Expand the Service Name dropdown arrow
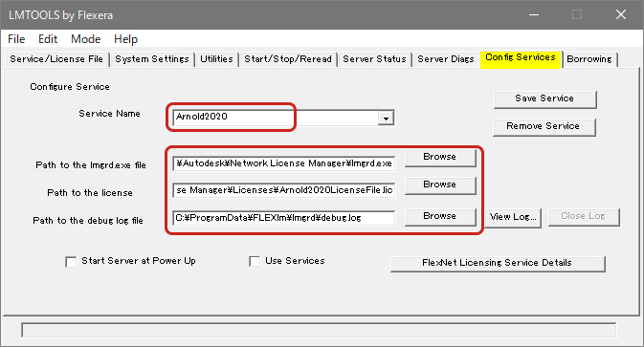The width and height of the screenshot is (644, 347). [x=386, y=119]
